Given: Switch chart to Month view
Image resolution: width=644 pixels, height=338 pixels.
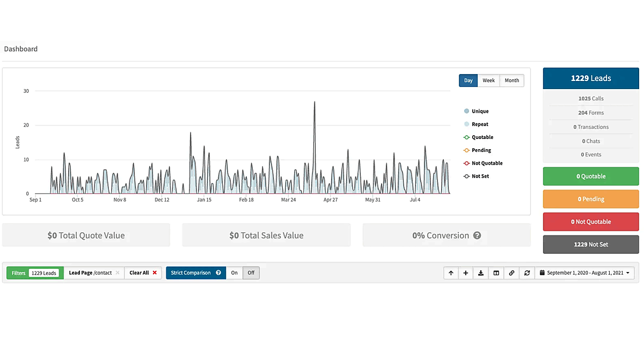Looking at the screenshot, I should point(511,80).
